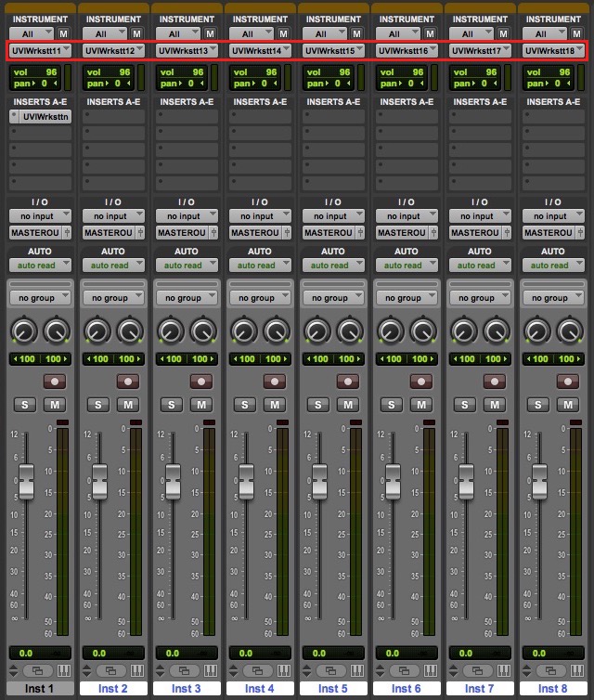Click the Inst 3 MASTEROU output plus icon
The height and width of the screenshot is (700, 594).
[x=213, y=233]
